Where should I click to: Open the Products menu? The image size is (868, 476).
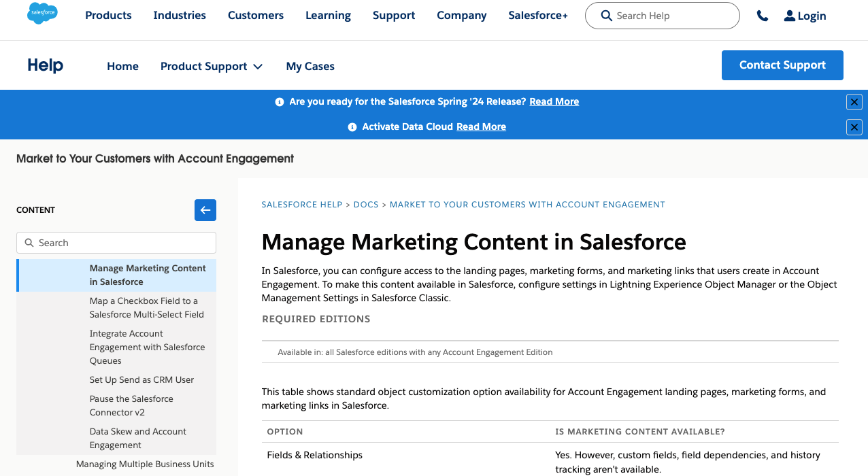tap(108, 15)
